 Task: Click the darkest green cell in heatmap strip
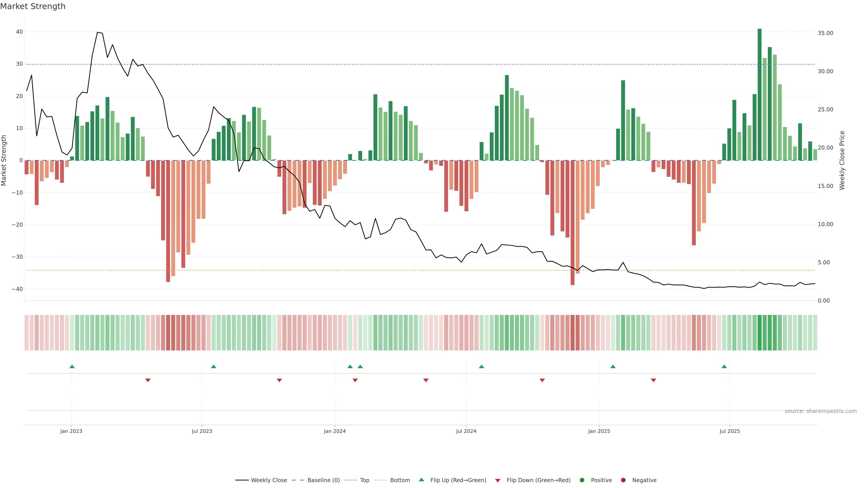[759, 333]
